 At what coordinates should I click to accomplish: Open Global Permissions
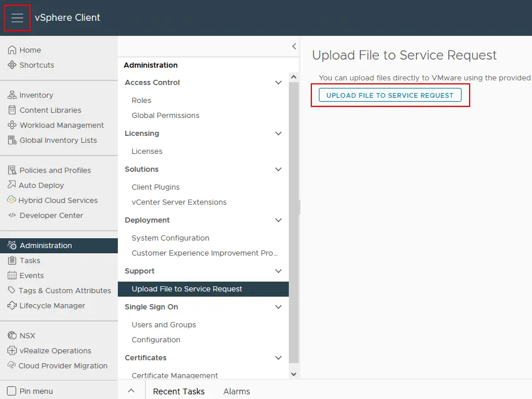pyautogui.click(x=166, y=116)
